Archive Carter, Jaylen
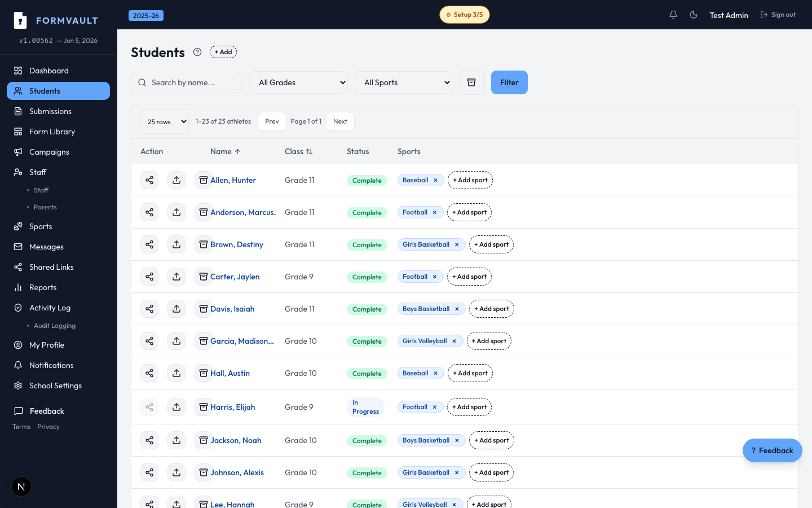812x508 pixels. pyautogui.click(x=204, y=277)
